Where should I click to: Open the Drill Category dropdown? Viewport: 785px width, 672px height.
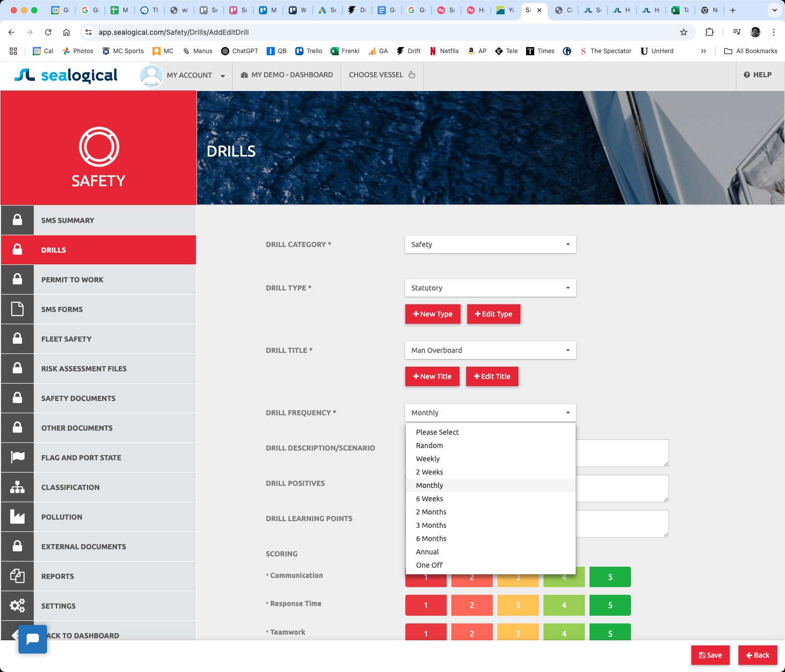point(490,244)
